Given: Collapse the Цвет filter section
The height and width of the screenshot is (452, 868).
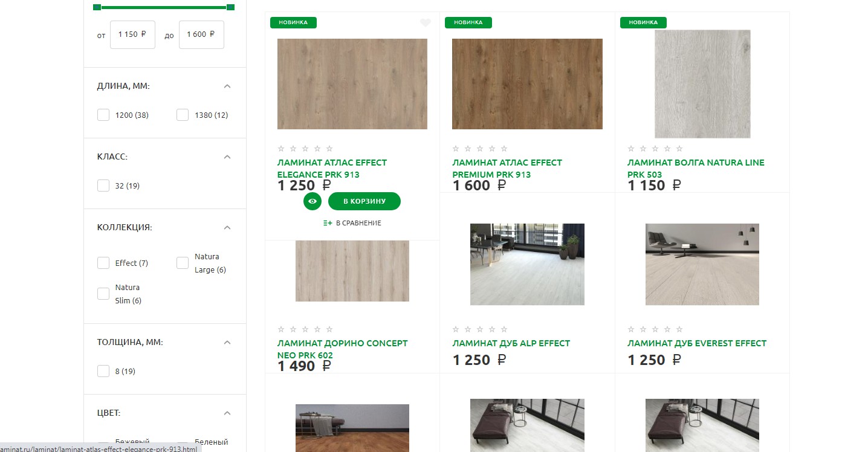Looking at the screenshot, I should point(227,413).
